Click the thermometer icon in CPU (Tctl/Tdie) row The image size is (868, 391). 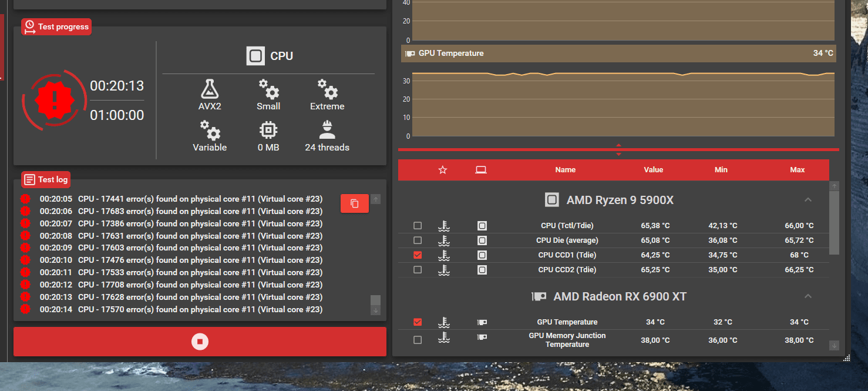(444, 226)
